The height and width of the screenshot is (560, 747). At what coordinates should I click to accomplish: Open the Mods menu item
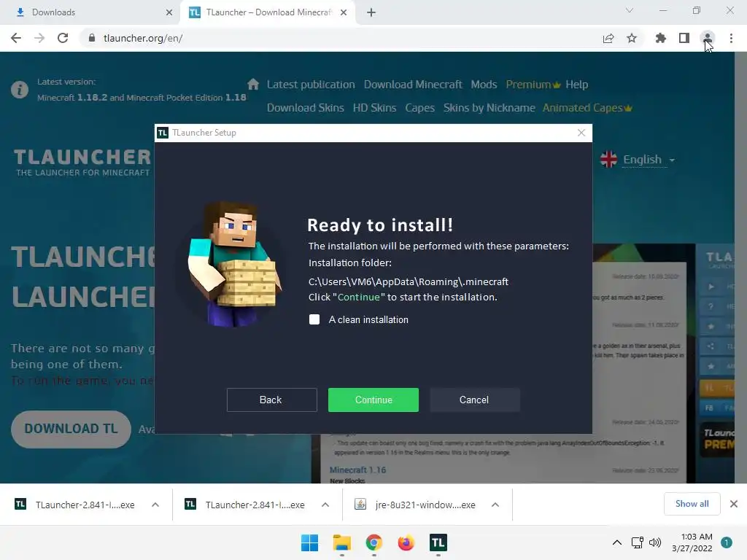[484, 85]
